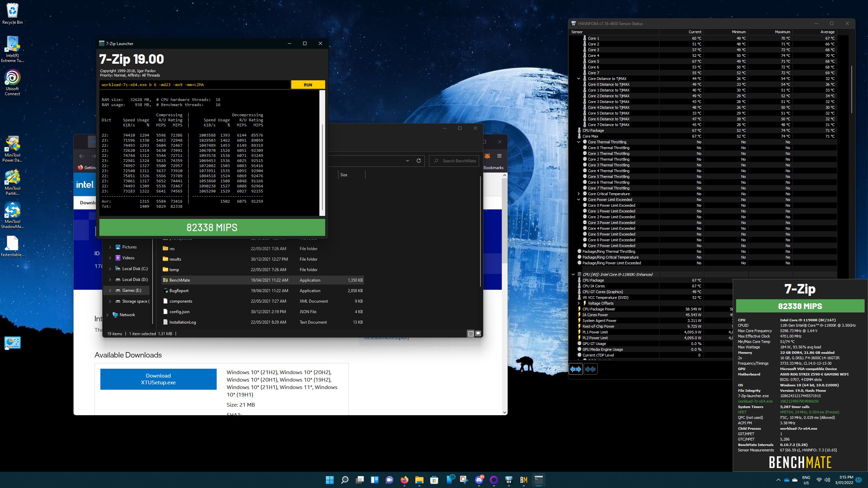This screenshot has height=488, width=868.
Task: Click the Average column header in HWiNFO
Action: (814, 32)
